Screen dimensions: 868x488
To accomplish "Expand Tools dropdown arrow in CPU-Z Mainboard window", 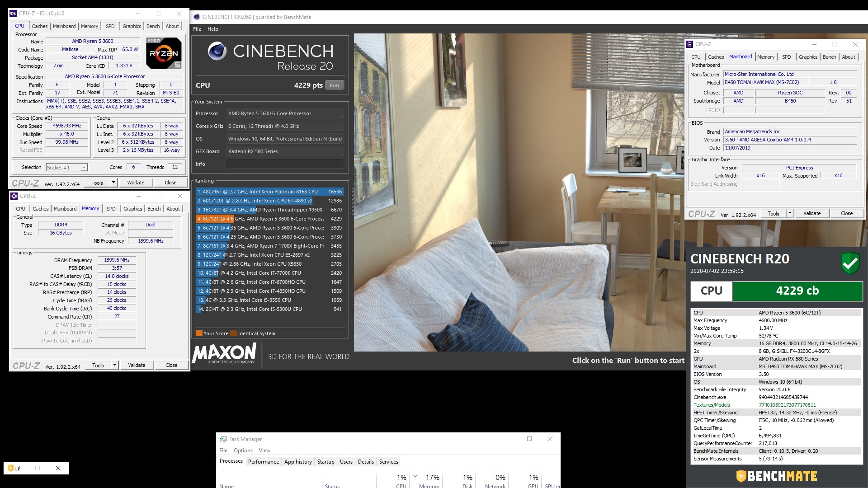I will (790, 213).
